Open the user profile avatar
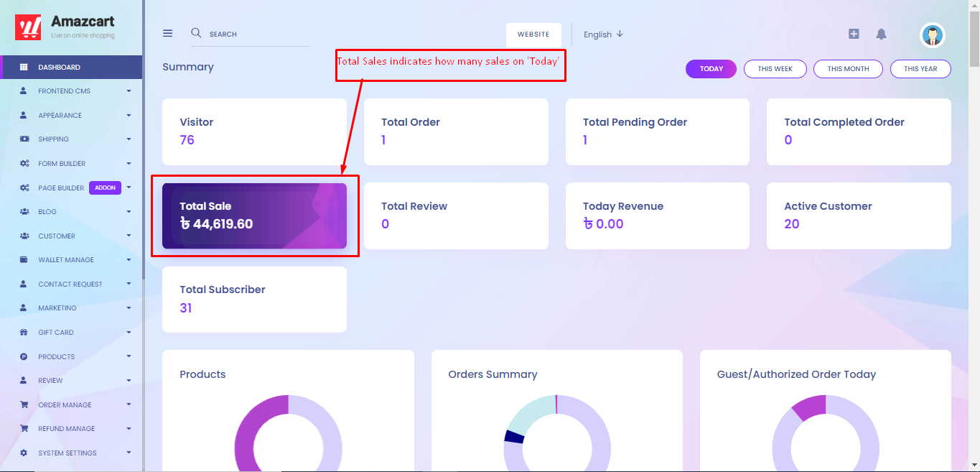 (x=933, y=34)
